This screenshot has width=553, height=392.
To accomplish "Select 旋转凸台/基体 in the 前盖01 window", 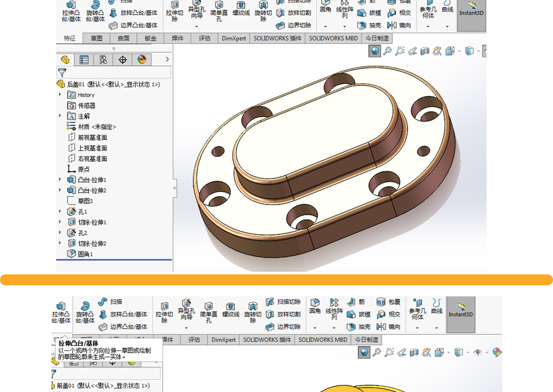I will [x=85, y=312].
